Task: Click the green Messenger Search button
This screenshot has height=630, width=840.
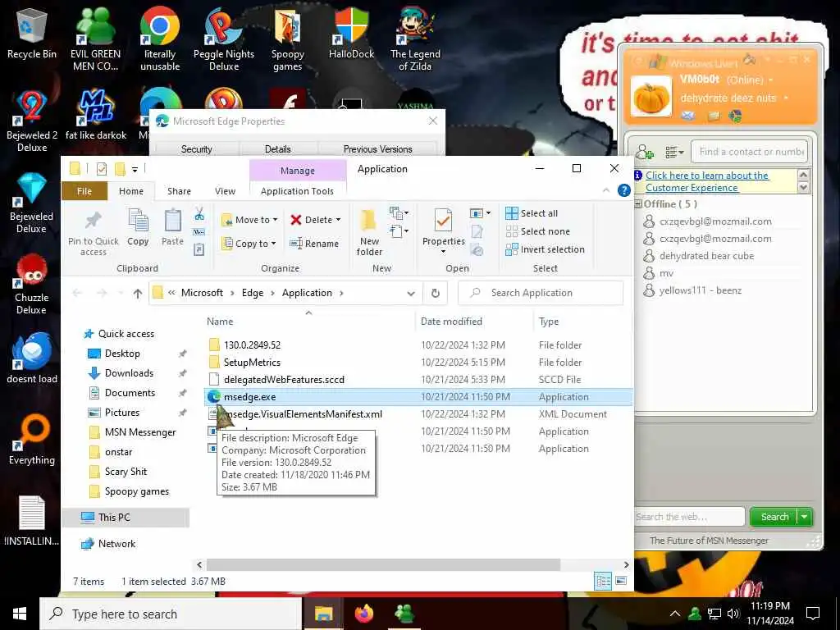Action: pyautogui.click(x=774, y=517)
